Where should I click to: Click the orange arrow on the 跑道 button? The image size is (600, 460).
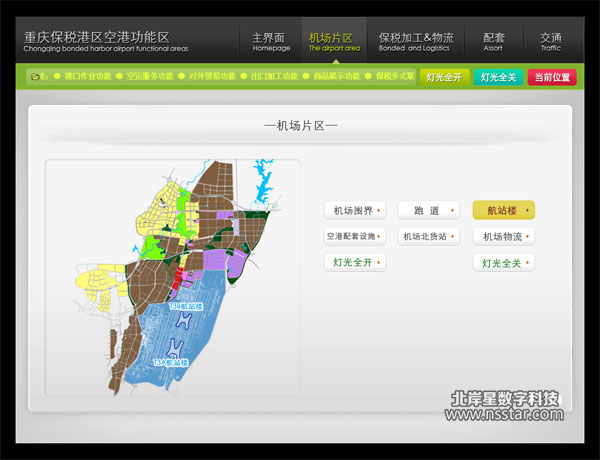[452, 211]
